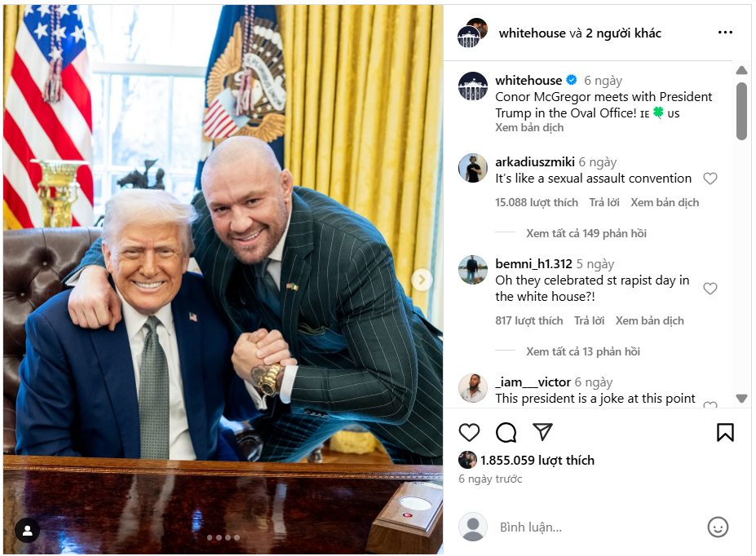This screenshot has height=556, width=756.
Task: Open comments via speech bubble icon
Action: pyautogui.click(x=506, y=432)
